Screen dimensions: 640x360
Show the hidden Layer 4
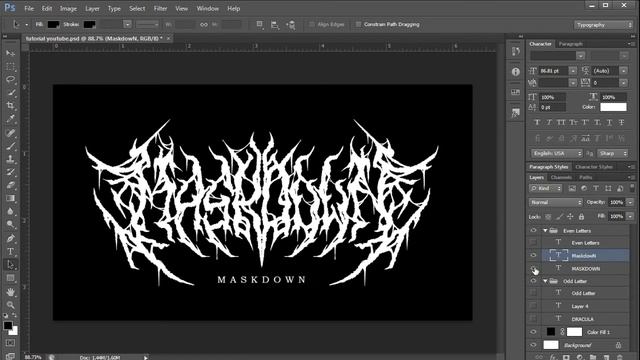(533, 306)
